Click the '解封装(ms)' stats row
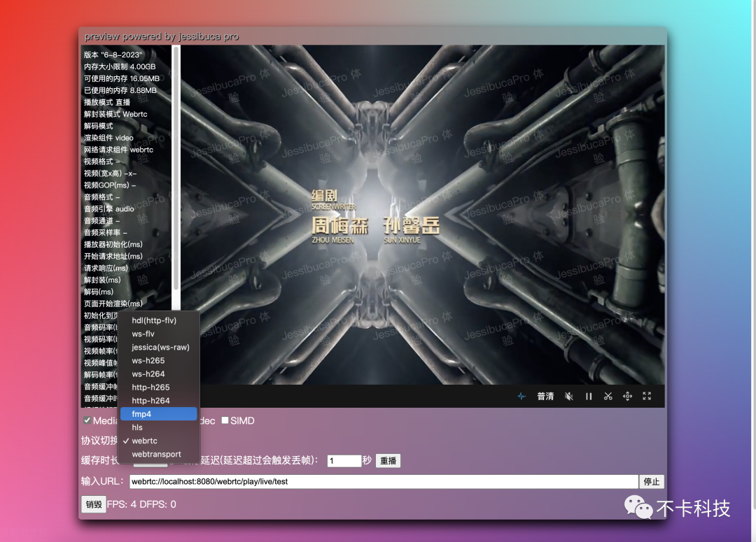Screen dimensions: 756x542 pos(102,280)
